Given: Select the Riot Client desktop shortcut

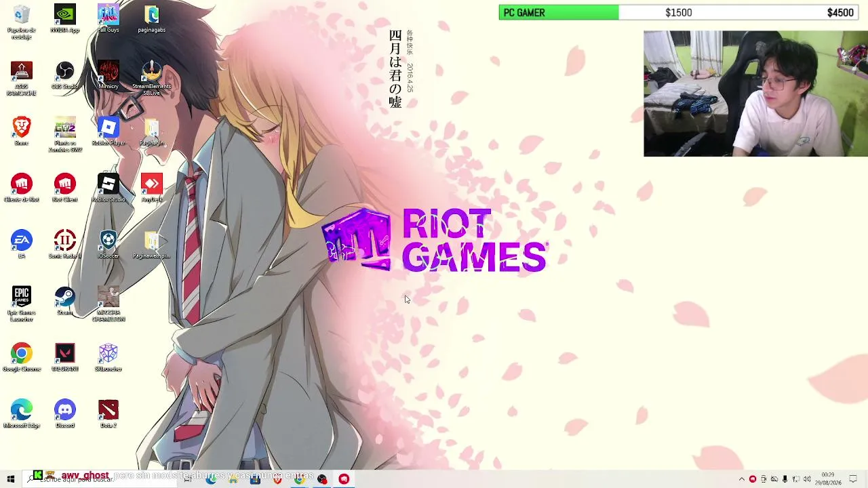Looking at the screenshot, I should tap(65, 188).
